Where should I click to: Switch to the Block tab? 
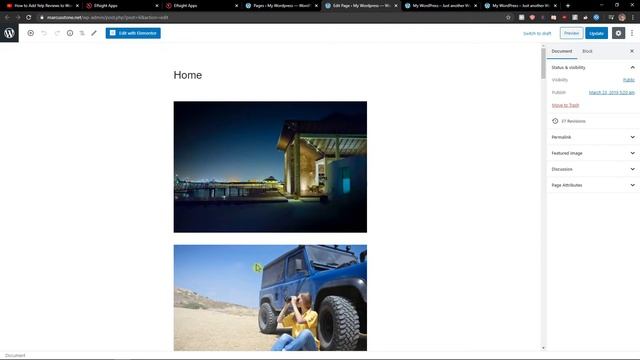click(587, 51)
